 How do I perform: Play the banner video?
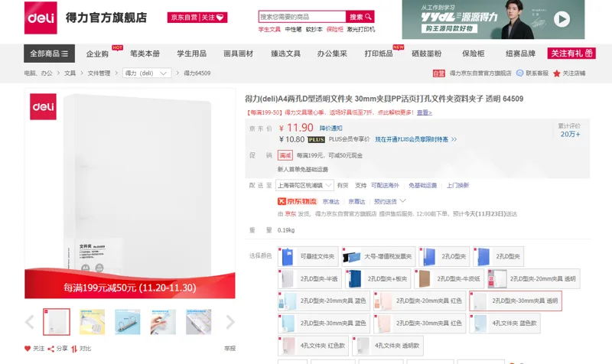[562, 19]
